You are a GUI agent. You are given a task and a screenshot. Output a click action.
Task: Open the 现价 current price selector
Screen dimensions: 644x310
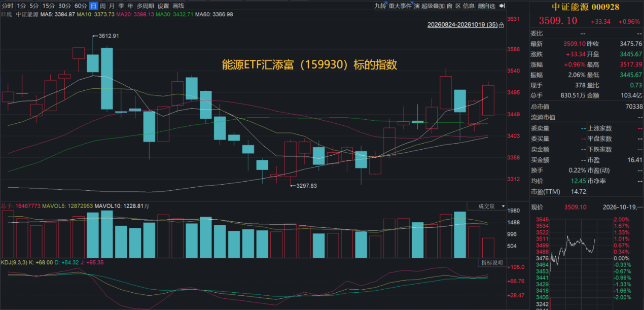point(537,207)
